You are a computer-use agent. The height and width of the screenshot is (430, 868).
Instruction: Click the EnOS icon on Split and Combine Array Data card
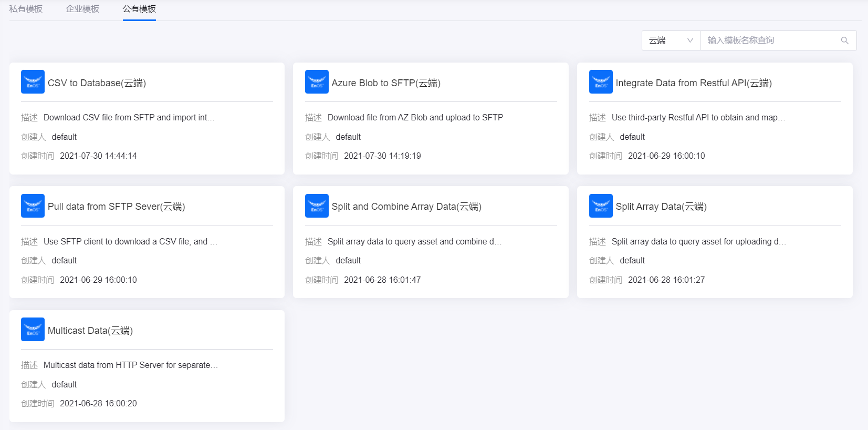(x=317, y=206)
